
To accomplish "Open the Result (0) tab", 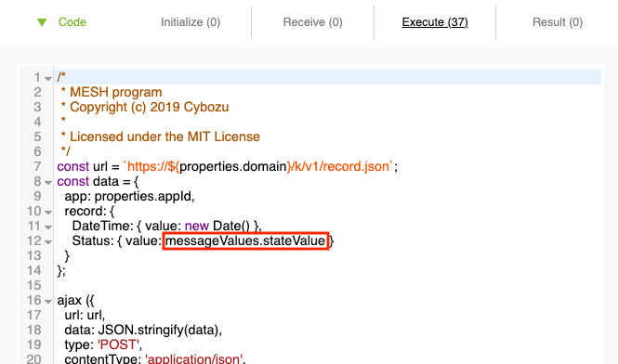I will click(558, 22).
